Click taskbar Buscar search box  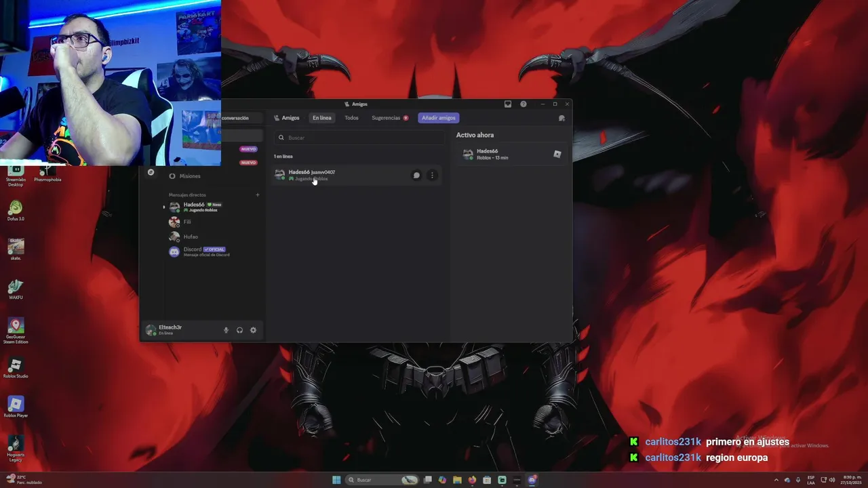[382, 480]
